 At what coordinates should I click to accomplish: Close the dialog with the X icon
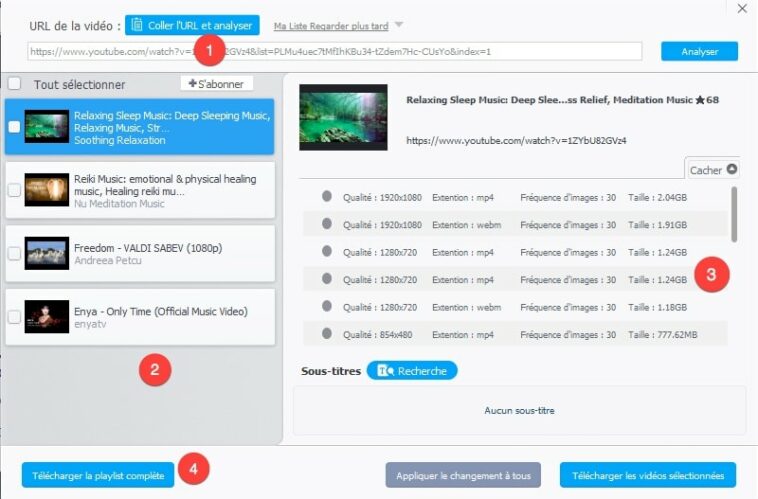[x=741, y=9]
